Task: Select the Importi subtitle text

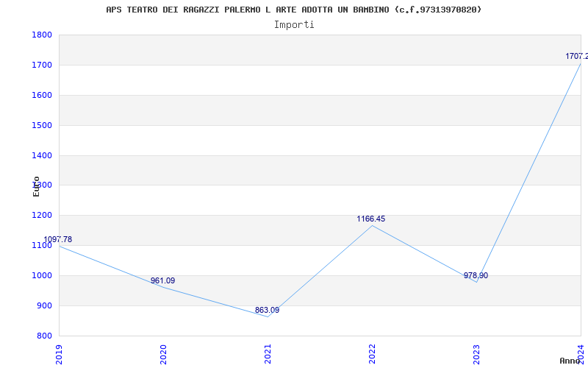Action: point(294,25)
